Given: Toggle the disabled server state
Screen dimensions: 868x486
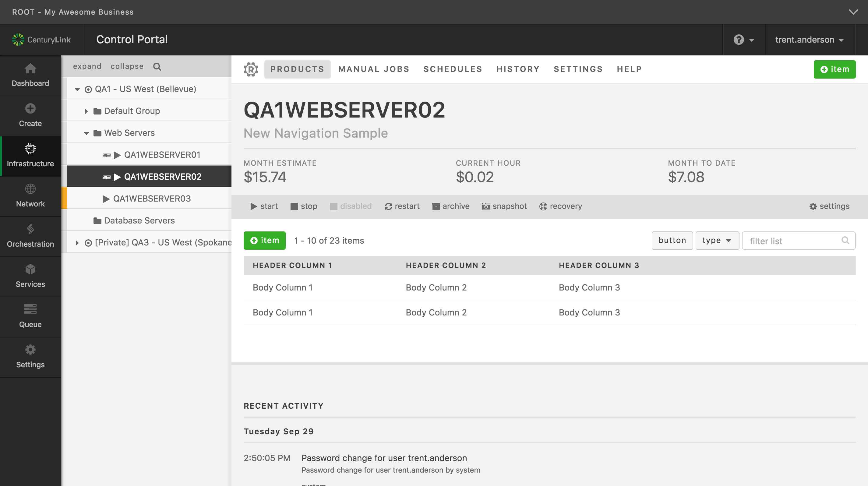Looking at the screenshot, I should pos(351,206).
